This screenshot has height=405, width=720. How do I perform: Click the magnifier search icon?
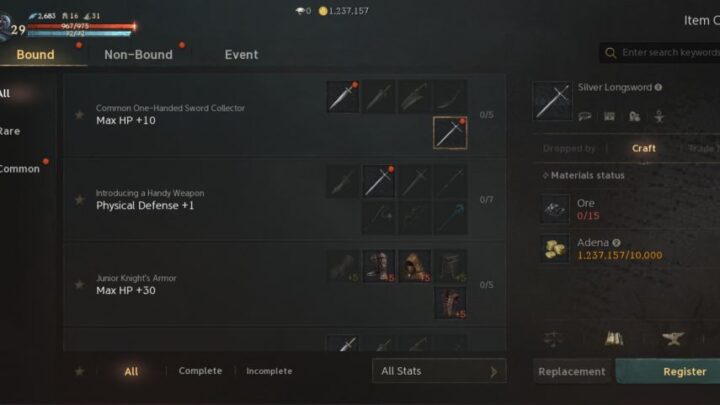[610, 53]
